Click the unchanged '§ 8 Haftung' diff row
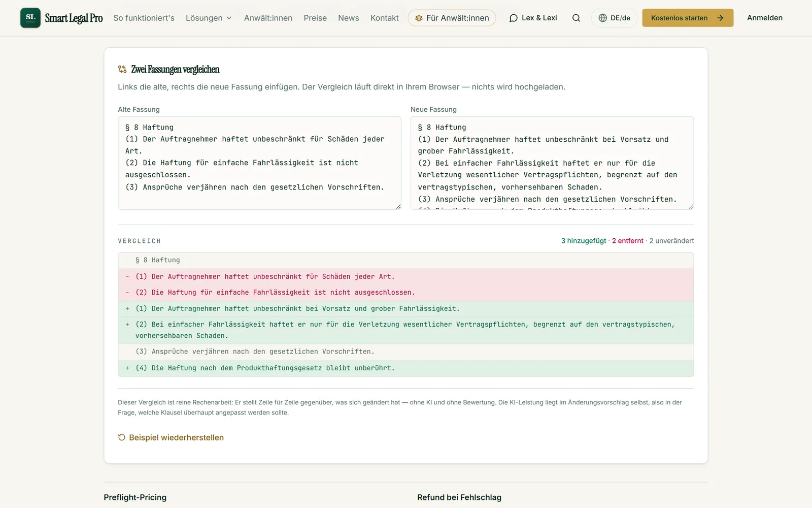812x508 pixels. 406,260
